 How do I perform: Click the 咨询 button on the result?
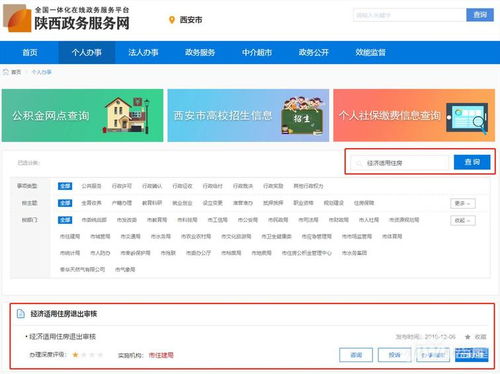[x=356, y=355]
